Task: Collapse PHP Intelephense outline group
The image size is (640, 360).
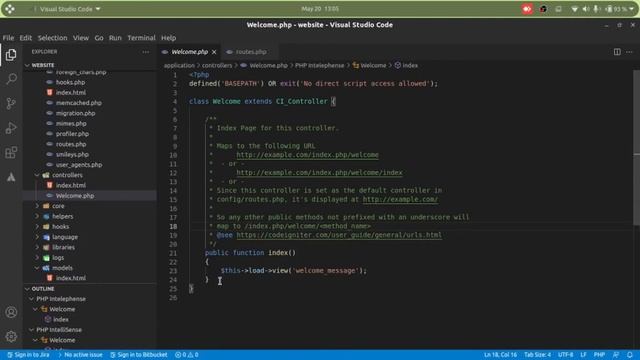Action: pos(32,299)
